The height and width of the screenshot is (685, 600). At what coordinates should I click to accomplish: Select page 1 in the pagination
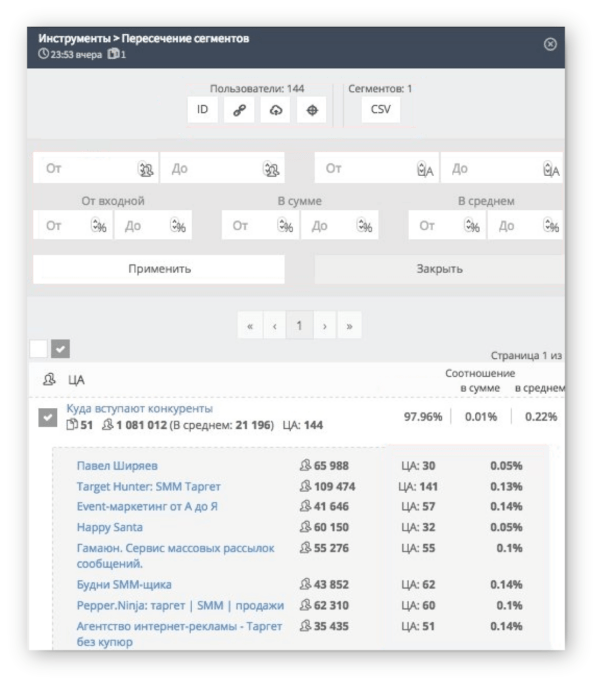[x=299, y=325]
